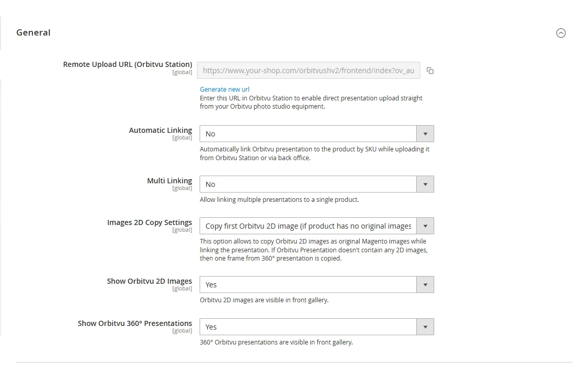Click 'Orbitvu 2D images are visible' note

point(264,300)
